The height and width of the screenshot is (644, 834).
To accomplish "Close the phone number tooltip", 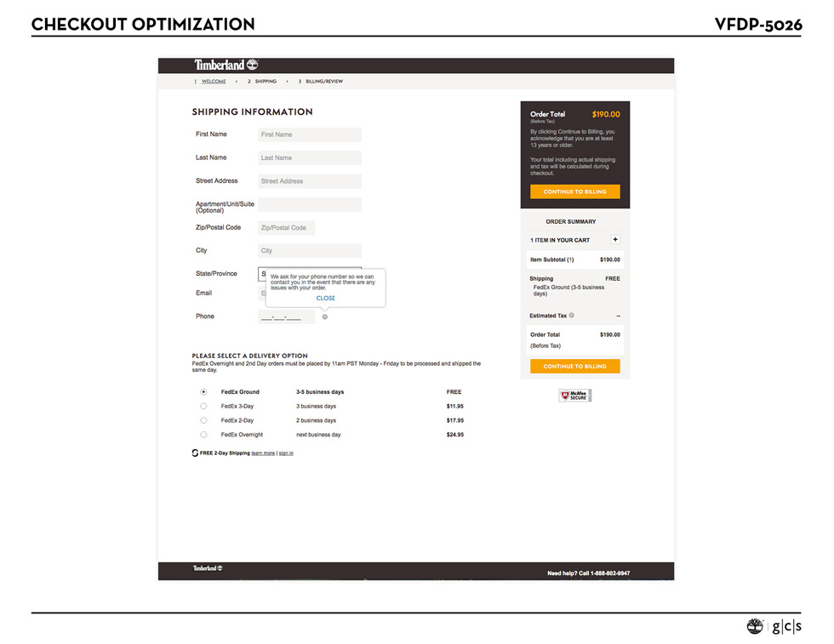I will pyautogui.click(x=325, y=299).
